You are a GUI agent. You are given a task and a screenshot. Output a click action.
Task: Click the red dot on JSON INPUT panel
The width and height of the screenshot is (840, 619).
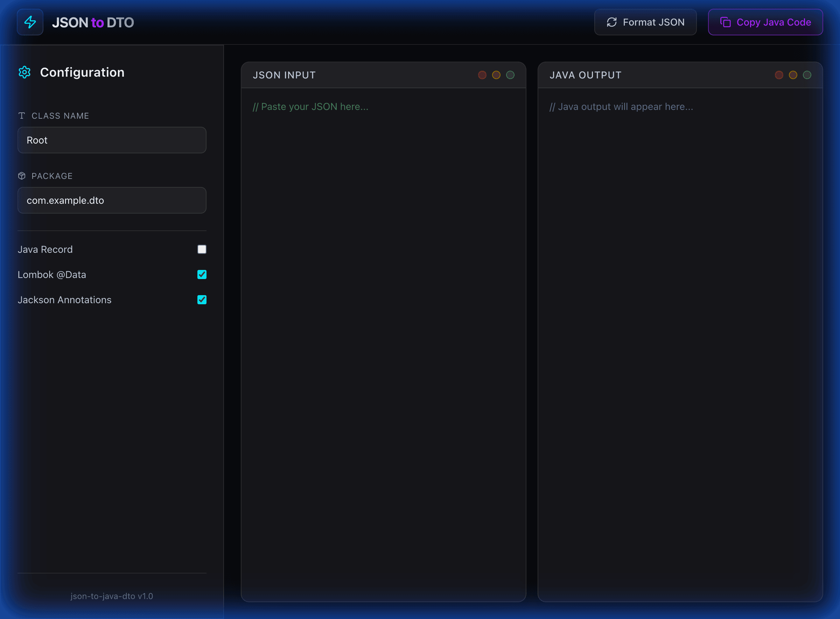(x=482, y=75)
